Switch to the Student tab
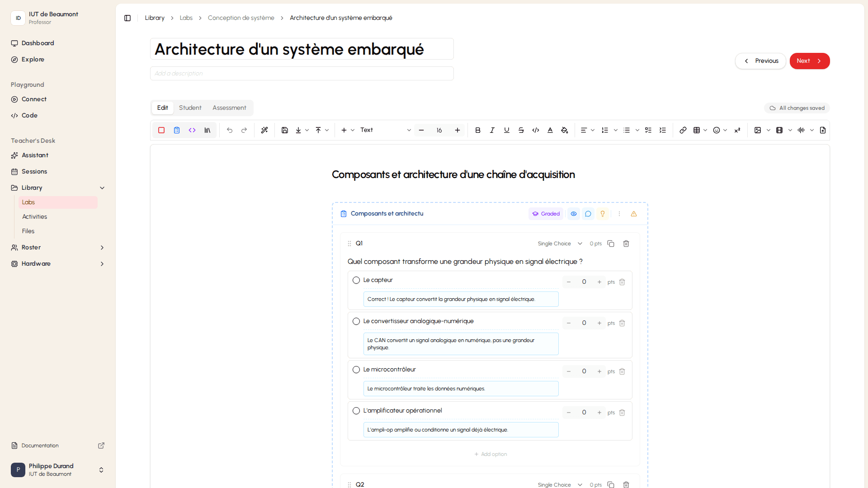This screenshot has height=488, width=868. coord(190,108)
